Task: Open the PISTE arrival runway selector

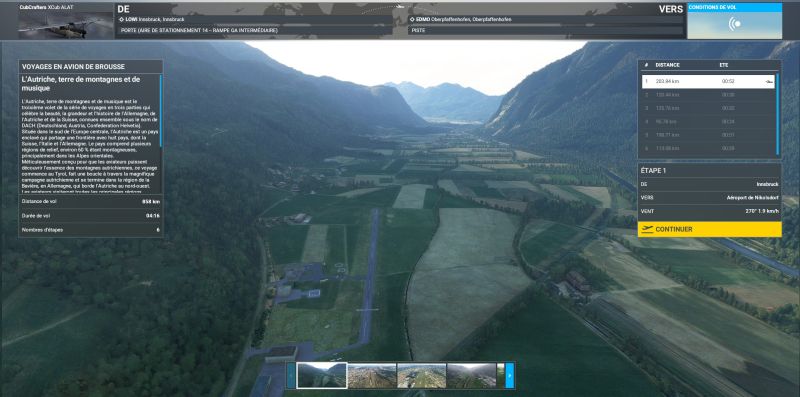Action: coord(545,30)
